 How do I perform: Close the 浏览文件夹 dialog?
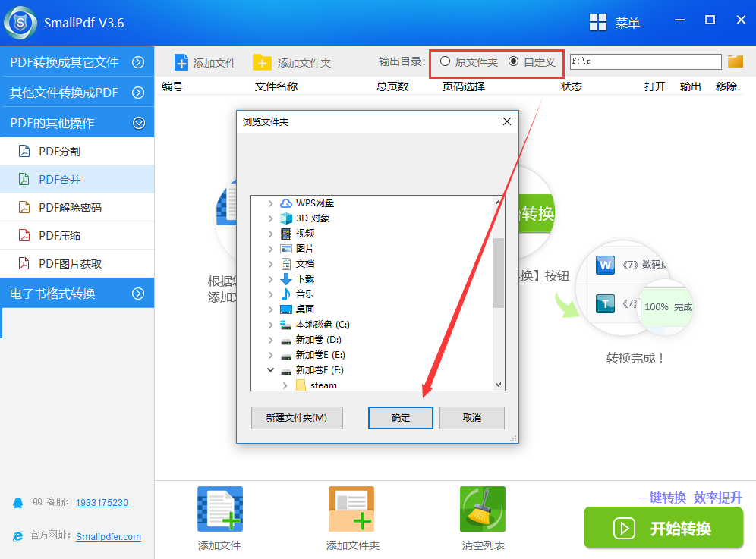point(507,121)
